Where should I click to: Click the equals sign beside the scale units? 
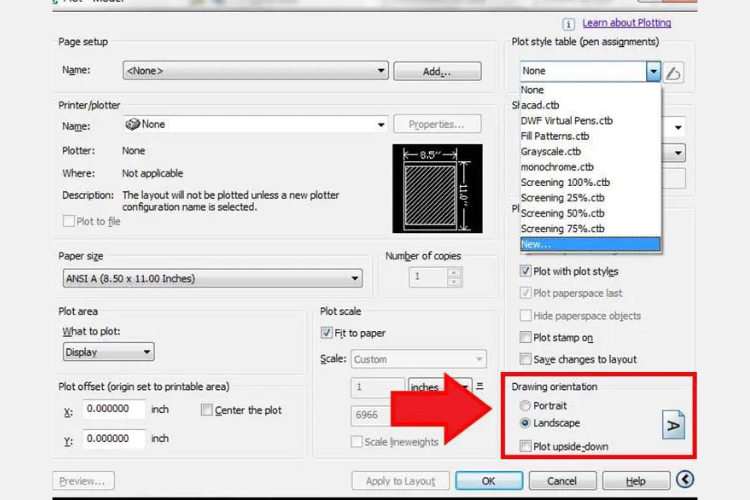(480, 386)
